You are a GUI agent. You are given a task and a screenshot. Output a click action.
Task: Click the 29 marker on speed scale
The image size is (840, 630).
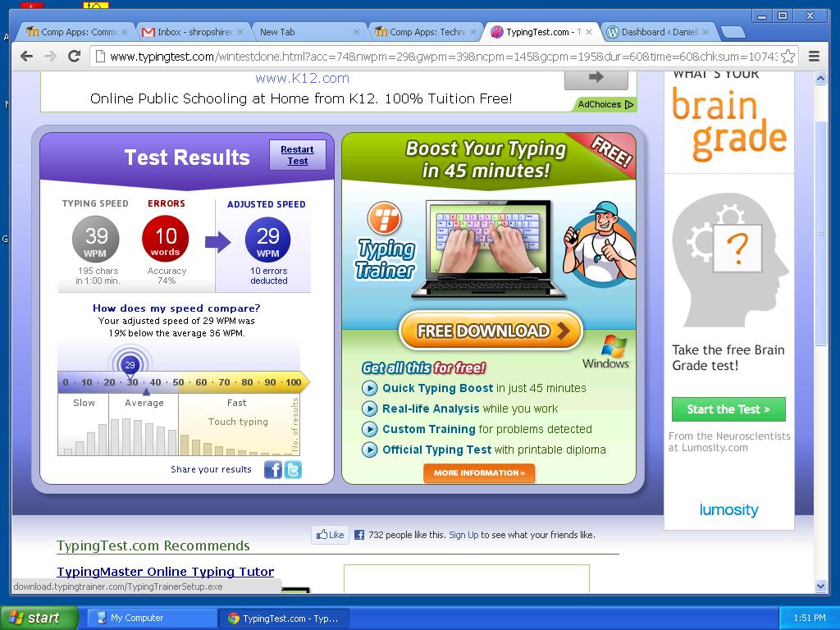coord(130,365)
